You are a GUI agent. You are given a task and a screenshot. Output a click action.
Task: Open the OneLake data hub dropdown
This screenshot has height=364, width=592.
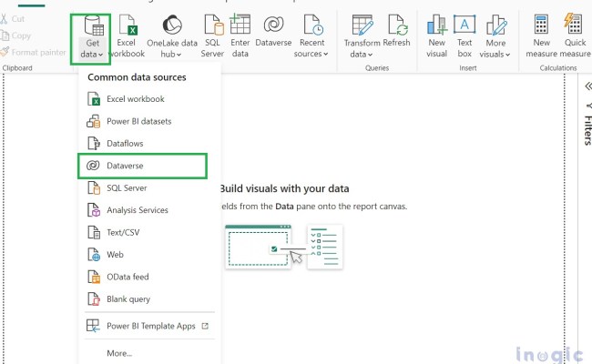172,36
